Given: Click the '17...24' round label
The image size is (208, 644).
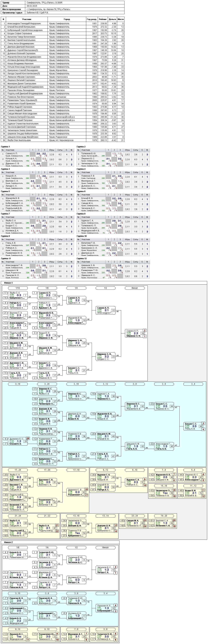Looking at the screenshot, I should [18, 470].
